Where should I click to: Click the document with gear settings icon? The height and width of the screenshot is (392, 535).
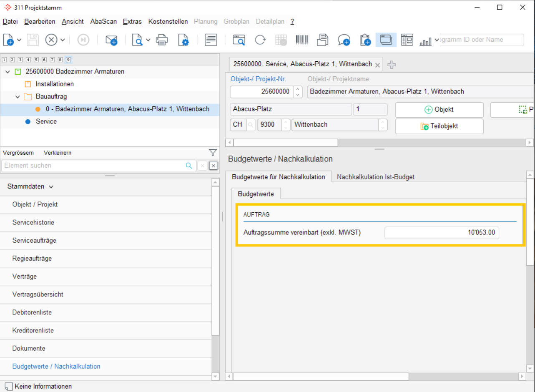(184, 40)
